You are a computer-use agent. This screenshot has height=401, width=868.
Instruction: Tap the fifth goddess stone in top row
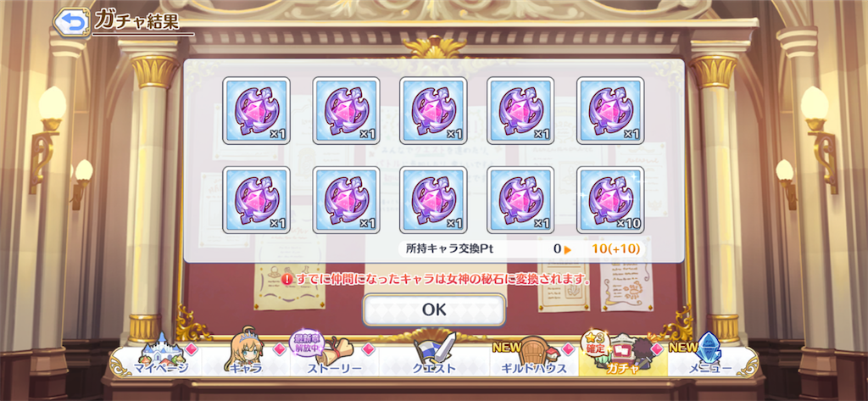click(x=610, y=111)
